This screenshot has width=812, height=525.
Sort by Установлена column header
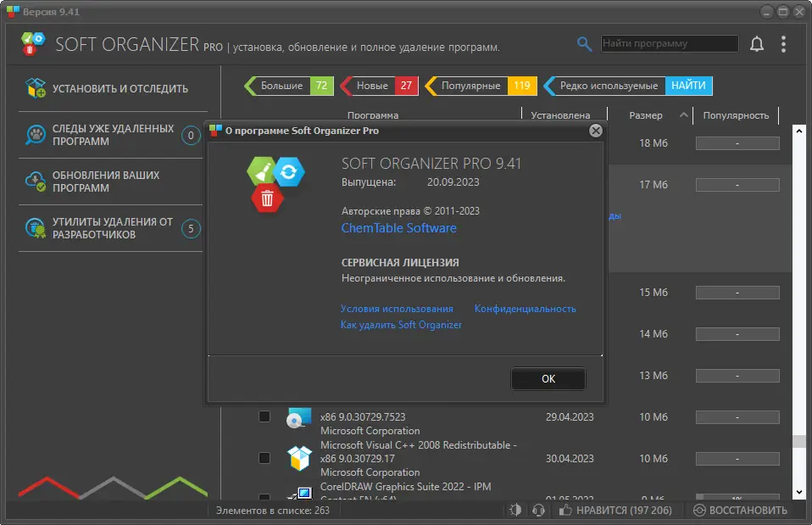559,115
